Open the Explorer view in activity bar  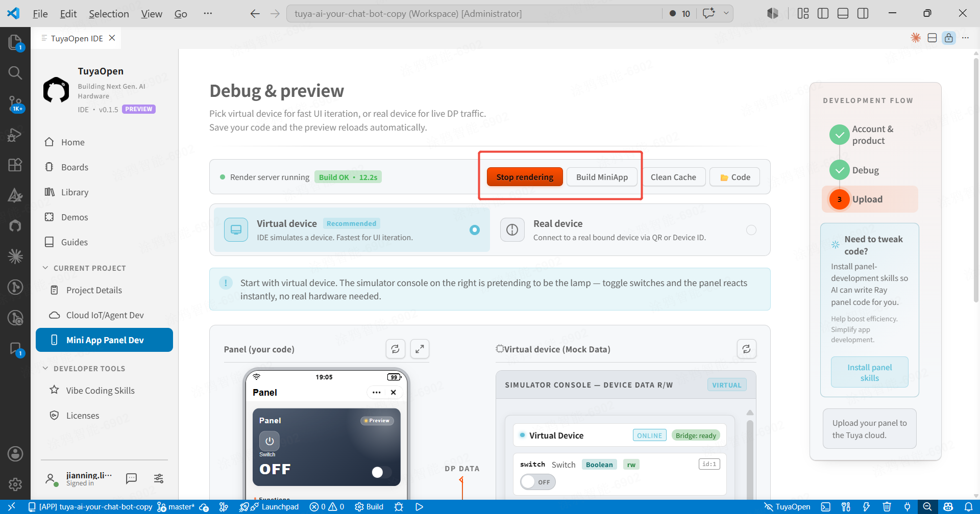[x=15, y=42]
